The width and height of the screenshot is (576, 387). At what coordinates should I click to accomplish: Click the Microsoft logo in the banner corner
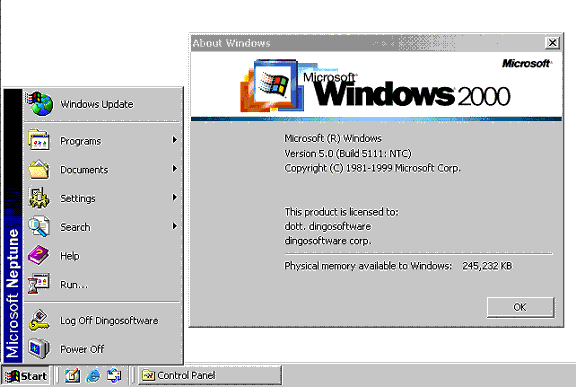(526, 63)
